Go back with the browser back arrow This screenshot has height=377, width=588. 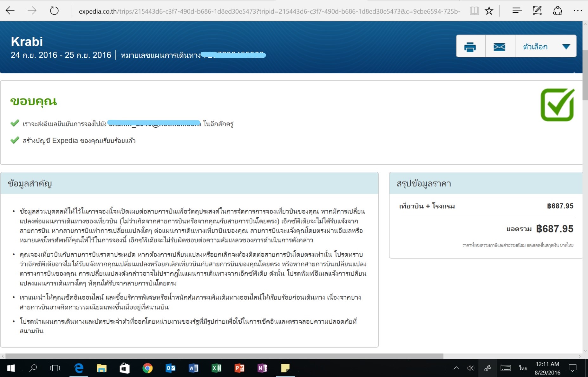10,11
